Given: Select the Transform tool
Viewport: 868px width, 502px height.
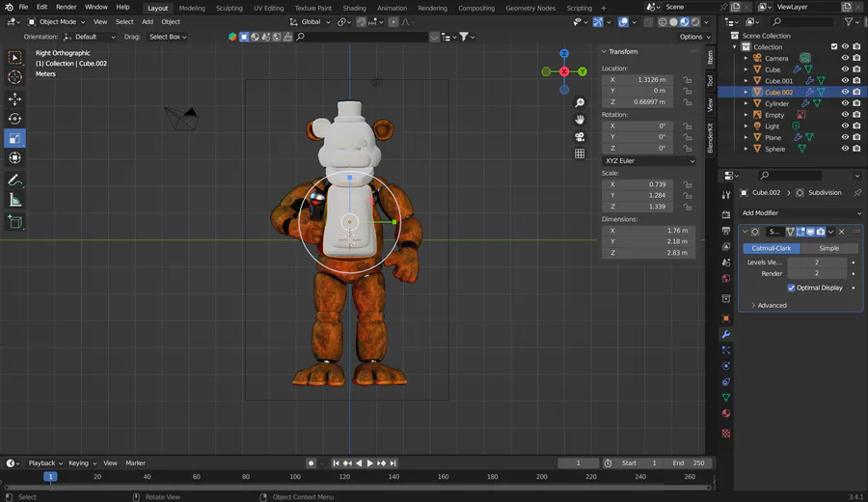Looking at the screenshot, I should coord(14,158).
